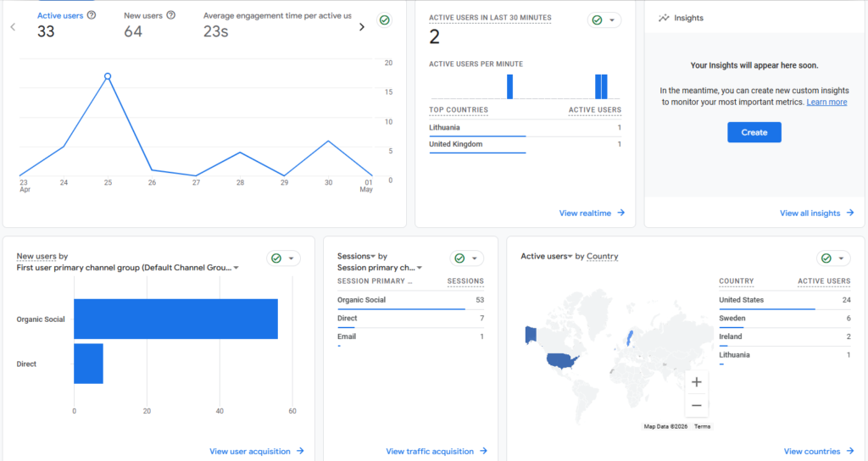Click Direct row in Sessions table

[x=410, y=319]
